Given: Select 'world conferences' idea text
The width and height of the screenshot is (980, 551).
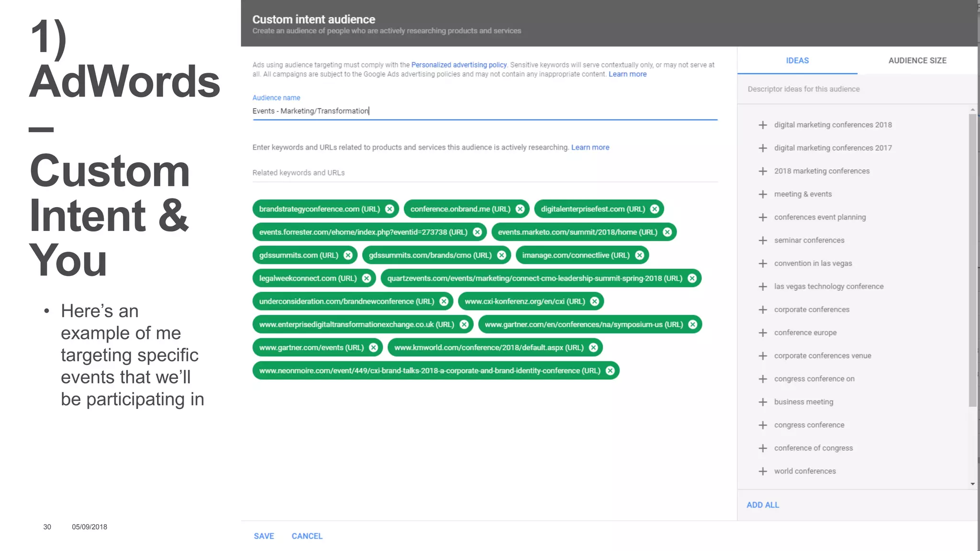Looking at the screenshot, I should coord(805,471).
